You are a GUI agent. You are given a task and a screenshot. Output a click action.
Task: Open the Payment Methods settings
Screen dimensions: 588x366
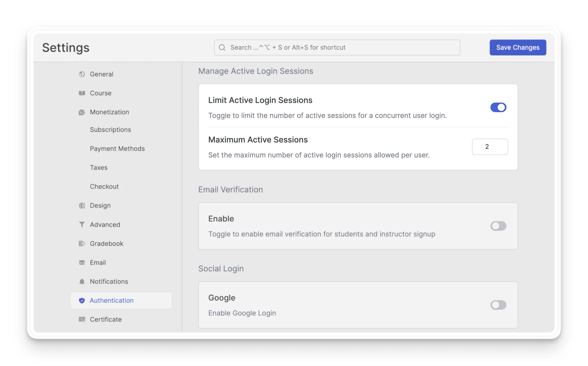tap(118, 148)
